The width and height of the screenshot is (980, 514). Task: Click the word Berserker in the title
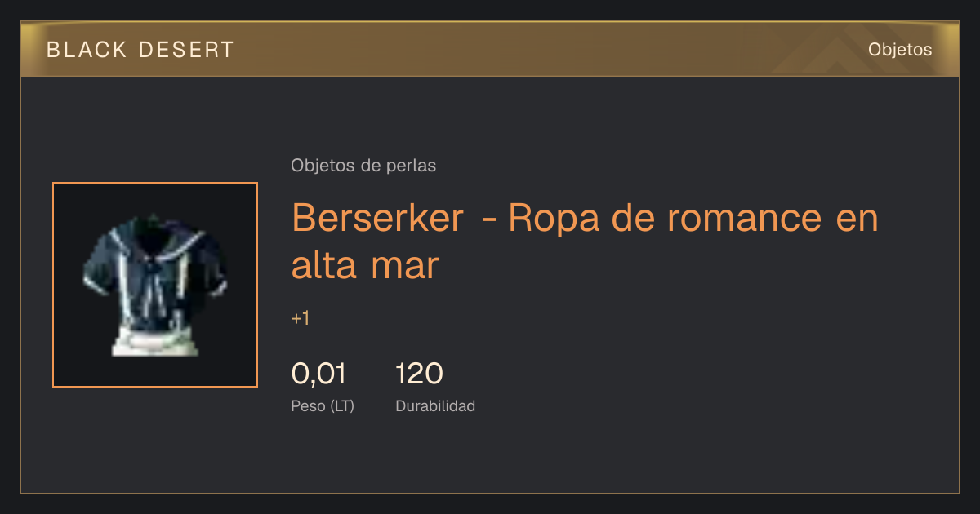tap(379, 219)
